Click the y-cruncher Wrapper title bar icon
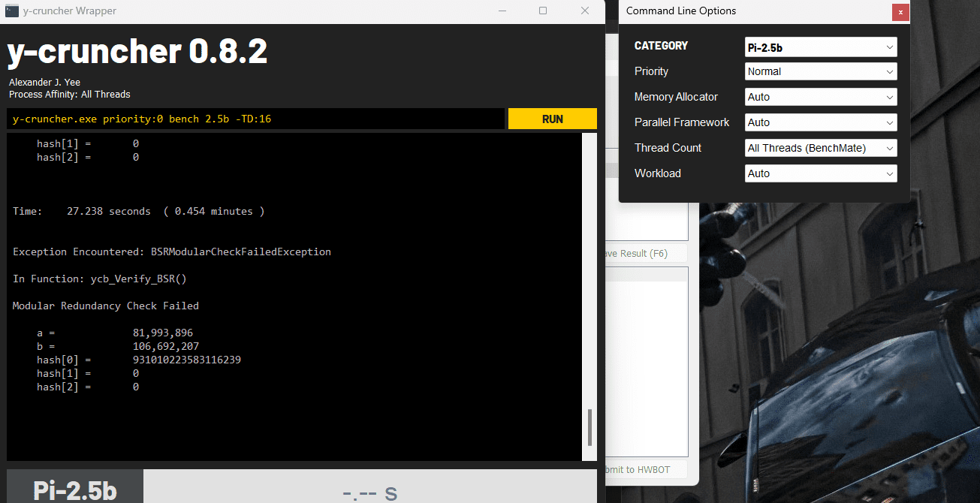The height and width of the screenshot is (503, 980). click(x=12, y=11)
